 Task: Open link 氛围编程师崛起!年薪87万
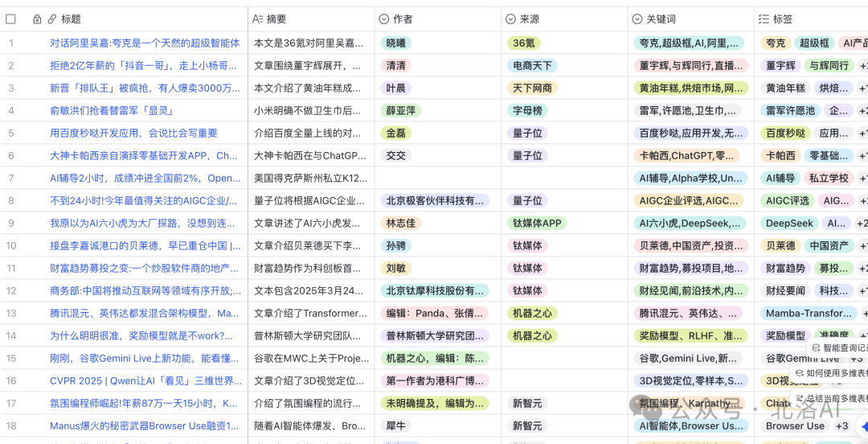pos(145,404)
